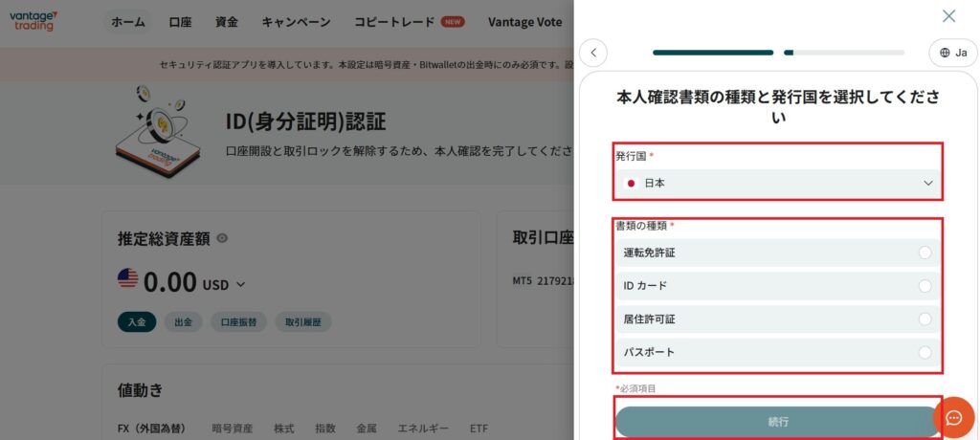Switch to FX（外国為替） tab

click(x=152, y=429)
